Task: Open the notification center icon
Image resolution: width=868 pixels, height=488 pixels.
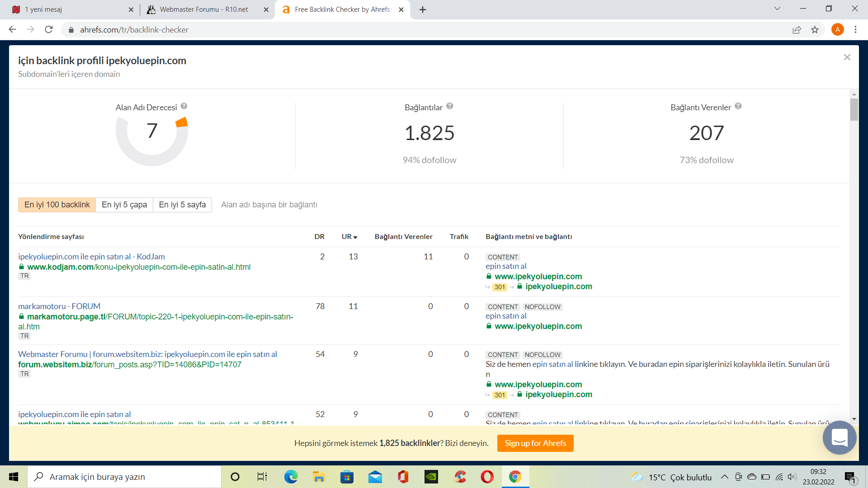Action: tap(850, 477)
